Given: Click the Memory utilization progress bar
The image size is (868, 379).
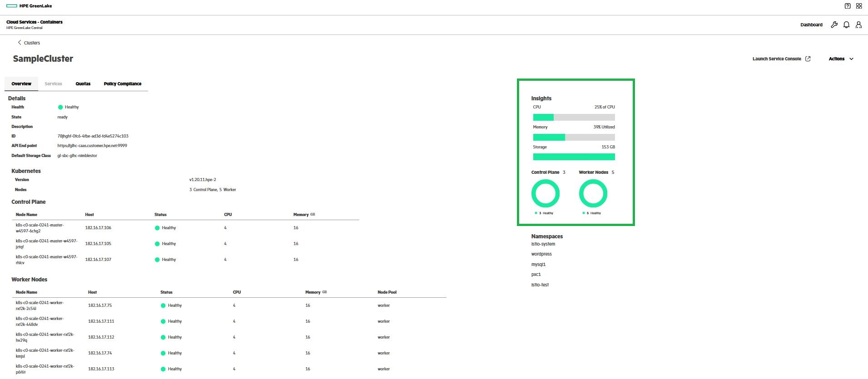Looking at the screenshot, I should pos(574,137).
